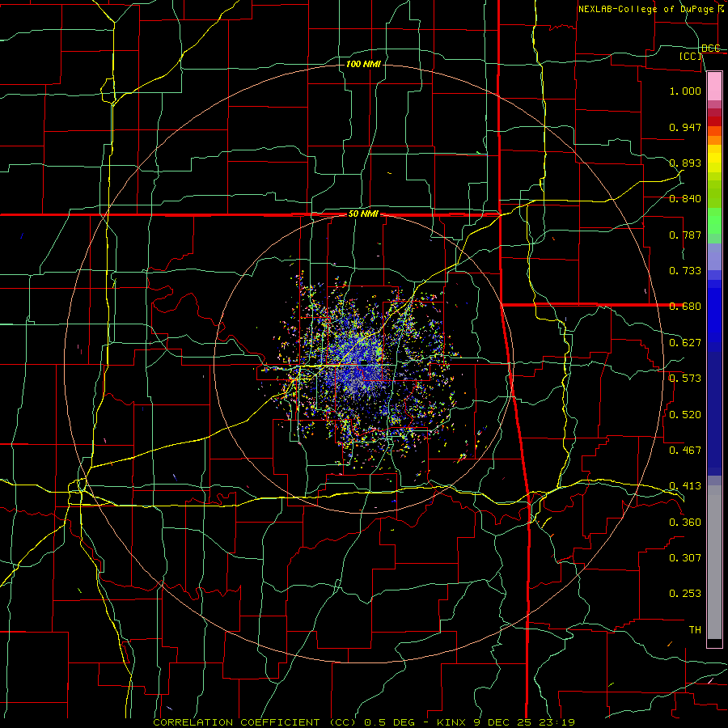Screen dimensions: 728x728
Task: Pick the lavender segment of the color bar
Action: point(714,256)
